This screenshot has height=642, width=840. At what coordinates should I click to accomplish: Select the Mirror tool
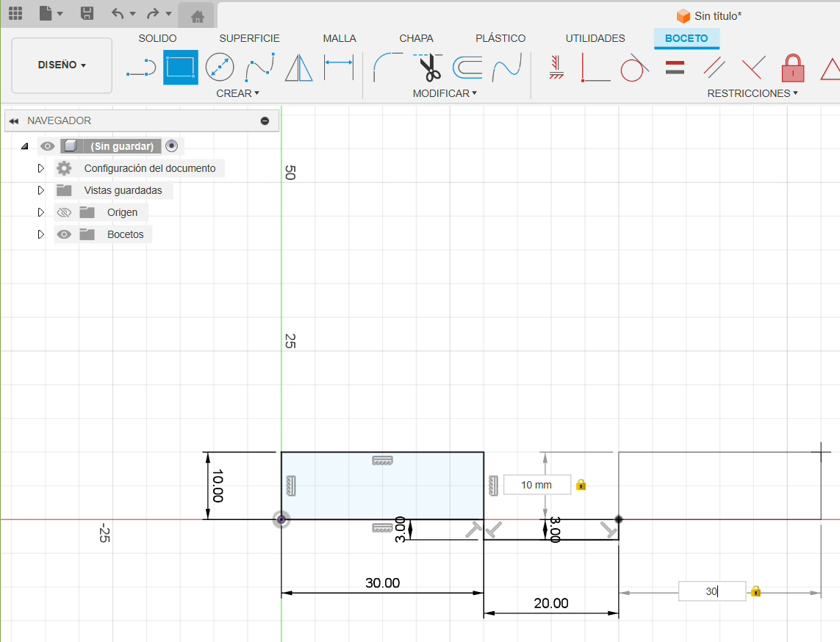tap(298, 68)
